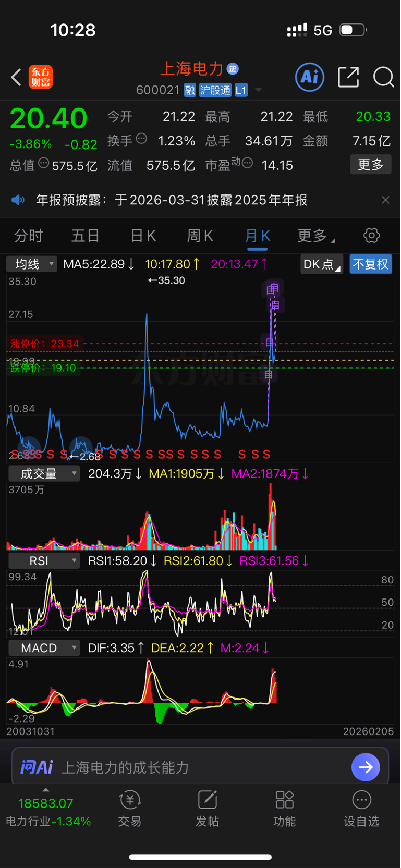Tap the 34.61万 总手 value
This screenshot has height=868, width=401.
point(269,141)
